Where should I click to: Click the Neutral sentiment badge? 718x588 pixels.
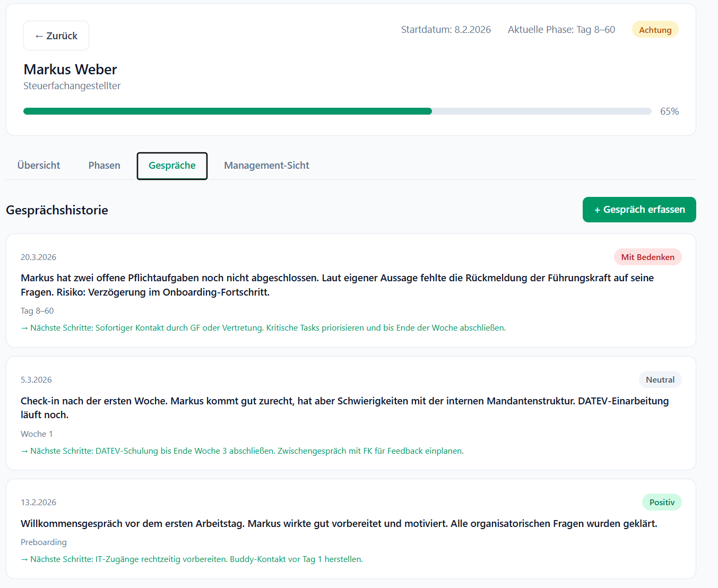coord(660,380)
